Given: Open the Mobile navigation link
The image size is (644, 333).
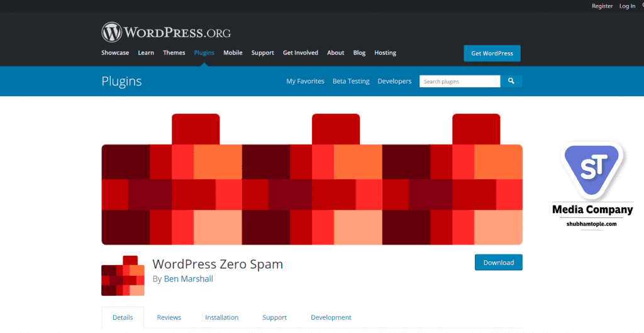Looking at the screenshot, I should click(233, 53).
